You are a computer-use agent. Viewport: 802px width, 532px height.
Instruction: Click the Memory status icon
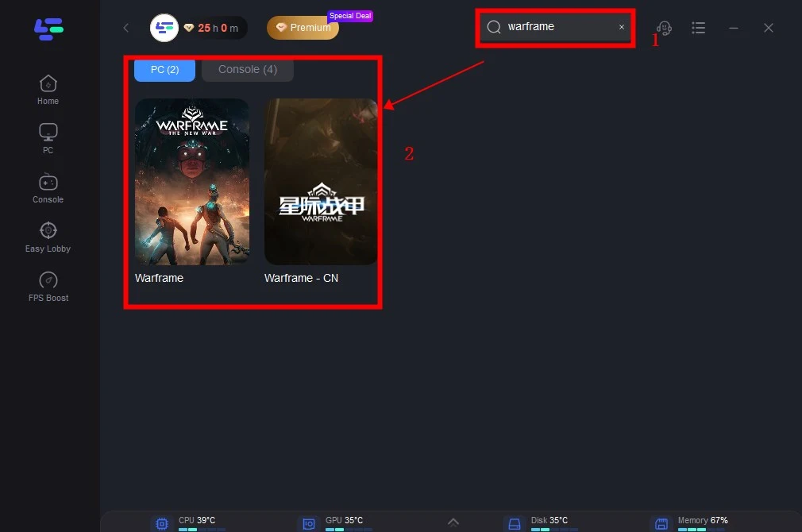[661, 524]
